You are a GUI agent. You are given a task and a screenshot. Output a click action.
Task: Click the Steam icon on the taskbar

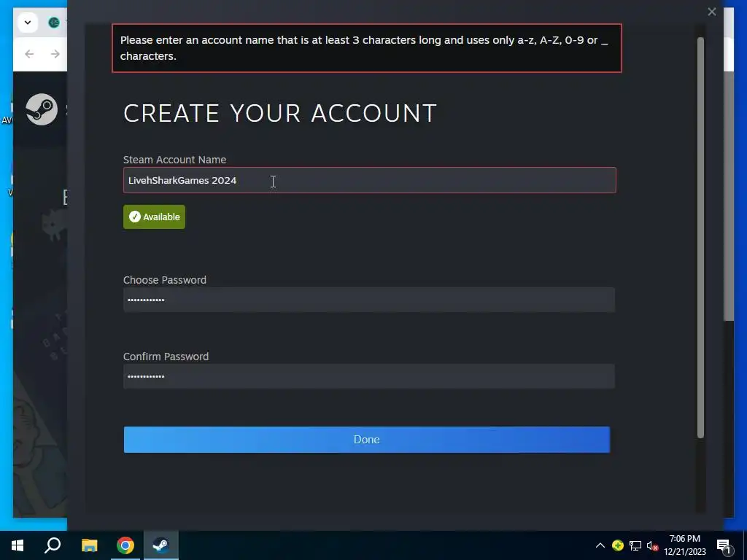click(161, 545)
